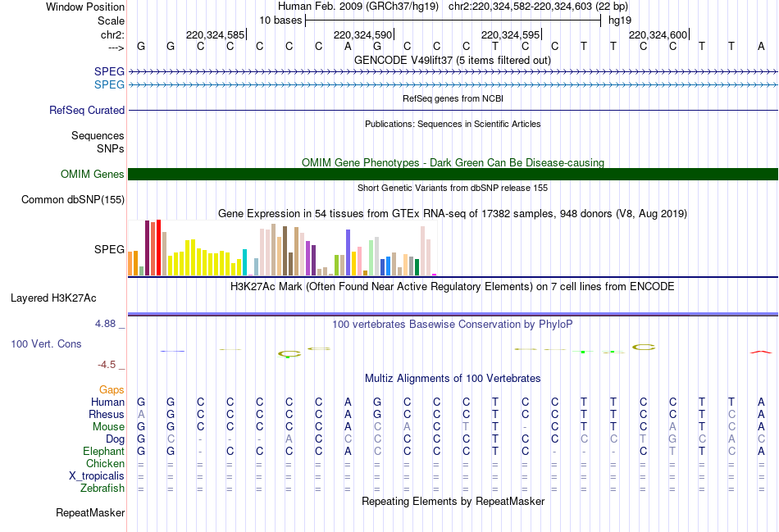Click the -4.5 PhyloP axis value
This screenshot has width=779, height=532.
[x=107, y=365]
